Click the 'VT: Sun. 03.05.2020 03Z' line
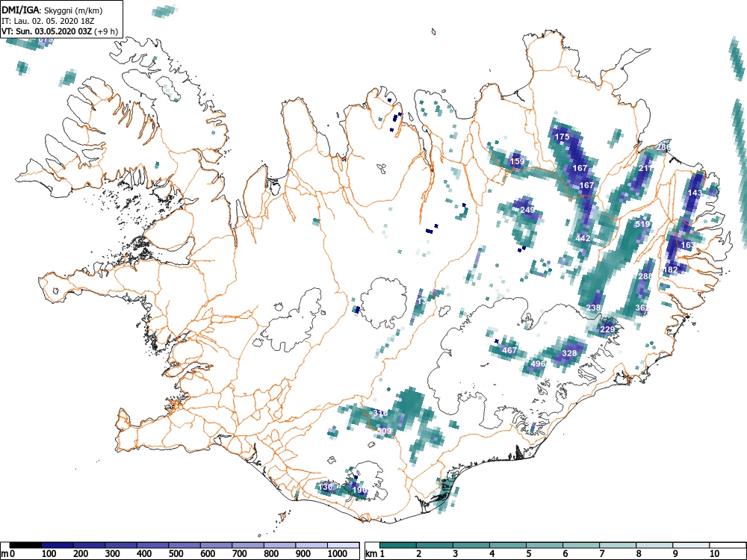Image resolution: width=747 pixels, height=560 pixels. 47,31
